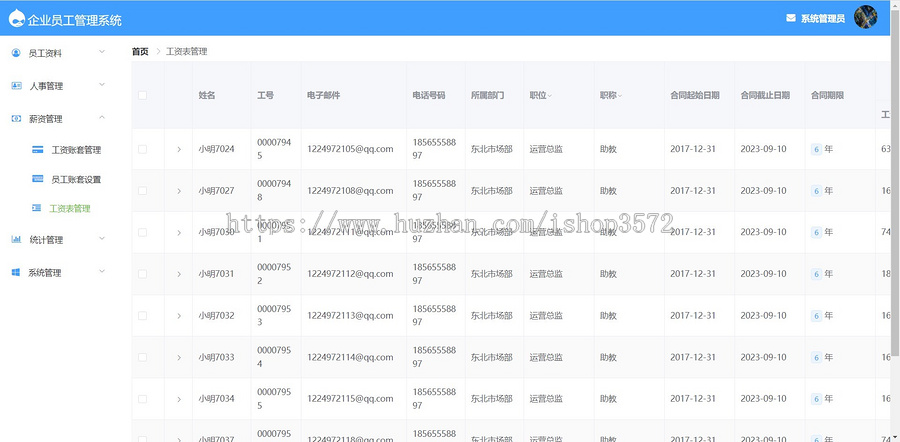900x442 pixels.
Task: Open the 职位 column filter dropdown
Action: coord(550,96)
